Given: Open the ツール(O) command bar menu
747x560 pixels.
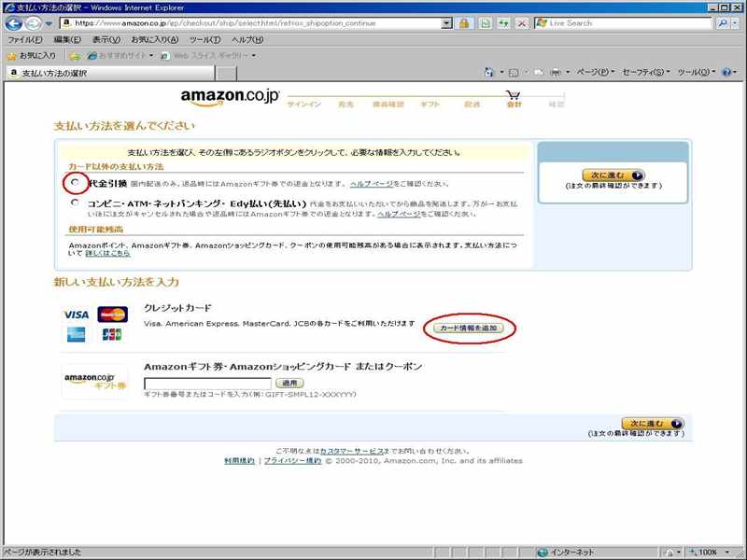Looking at the screenshot, I should pyautogui.click(x=696, y=73).
